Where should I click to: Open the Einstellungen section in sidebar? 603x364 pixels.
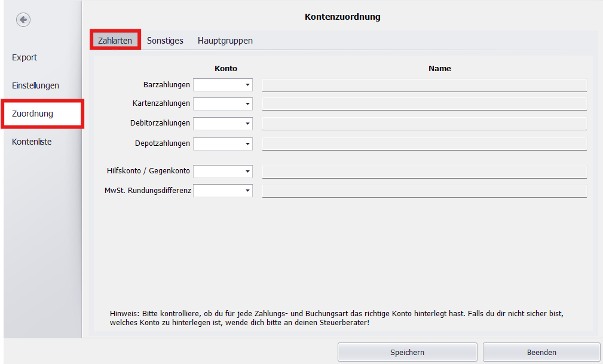click(35, 85)
